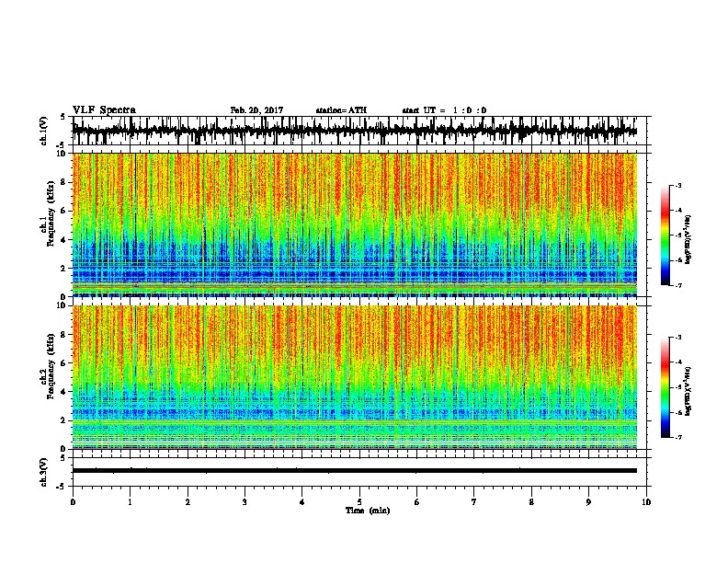Click the time axis tick label '5'

(359, 502)
